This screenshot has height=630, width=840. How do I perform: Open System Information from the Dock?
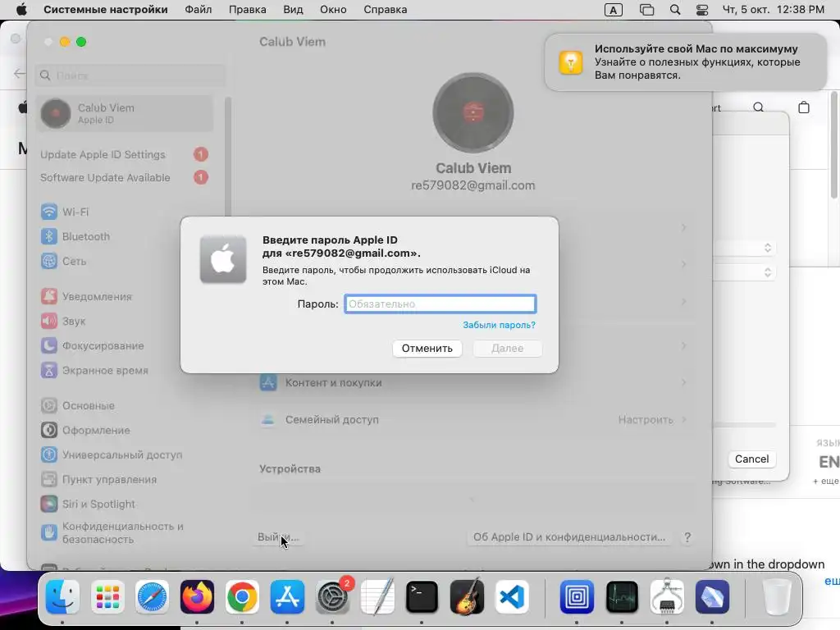(667, 597)
